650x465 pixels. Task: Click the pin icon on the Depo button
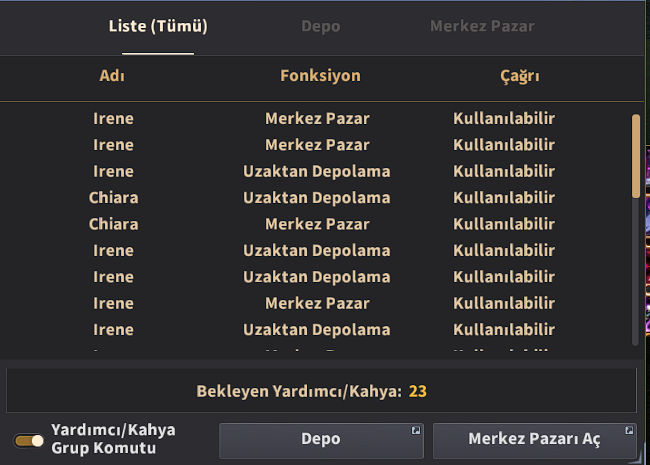(x=416, y=430)
